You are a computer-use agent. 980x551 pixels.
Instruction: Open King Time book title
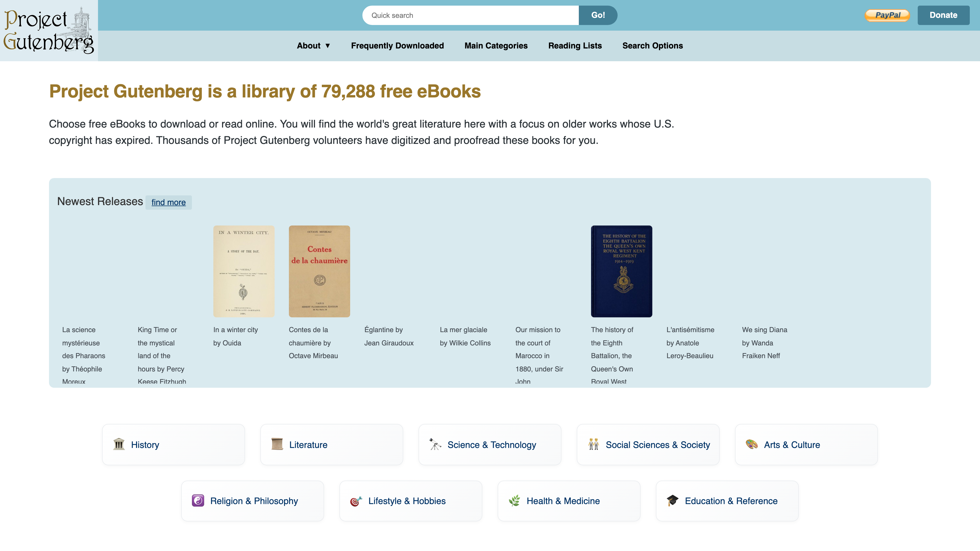(x=162, y=356)
